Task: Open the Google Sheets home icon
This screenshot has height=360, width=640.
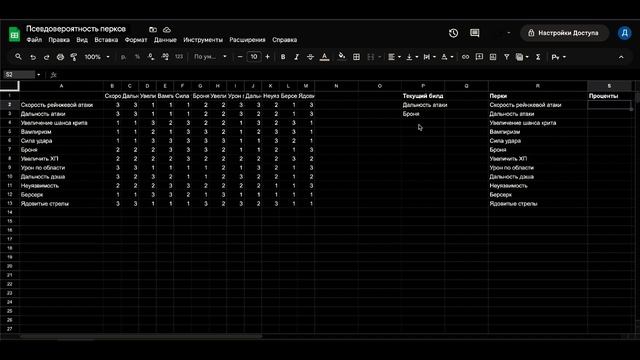Action: coord(14,34)
